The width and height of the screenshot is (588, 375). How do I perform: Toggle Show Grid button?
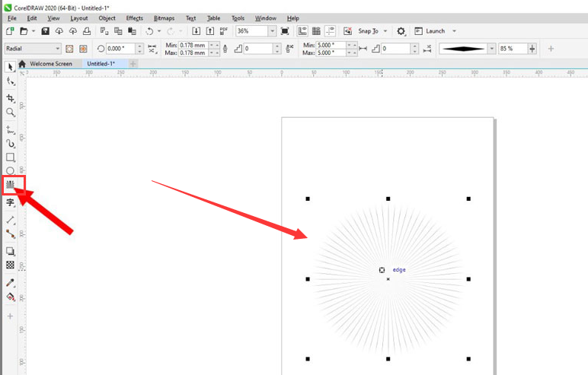[x=317, y=31]
